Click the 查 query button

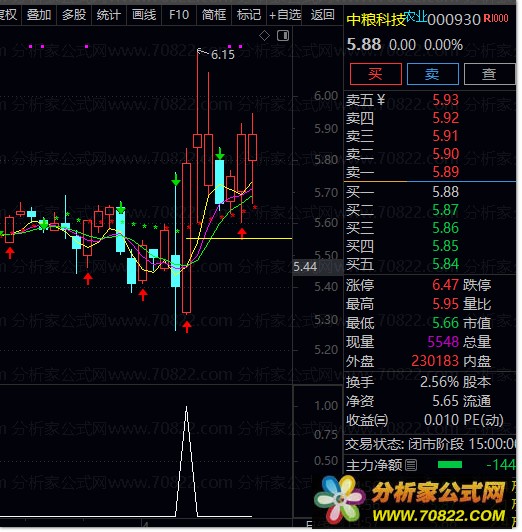click(489, 74)
